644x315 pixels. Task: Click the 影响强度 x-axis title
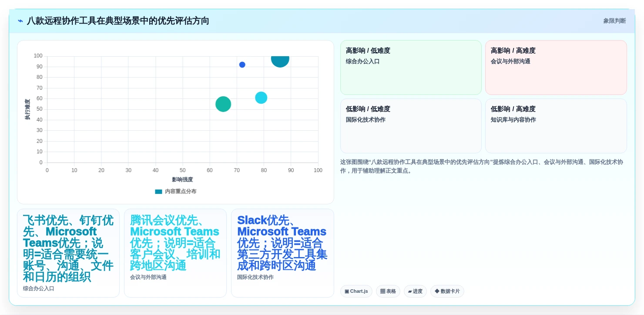182,180
